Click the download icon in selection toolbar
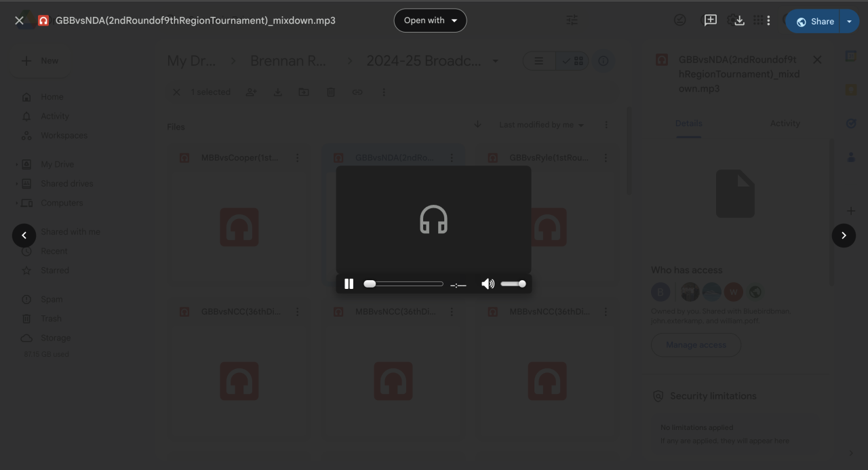The width and height of the screenshot is (868, 470). (x=277, y=92)
